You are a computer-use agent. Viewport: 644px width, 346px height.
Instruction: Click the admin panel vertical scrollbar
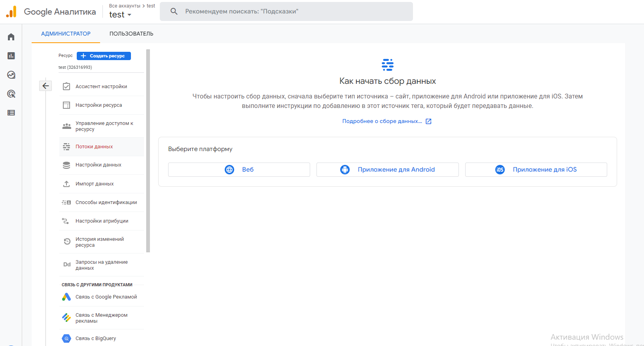tap(148, 150)
